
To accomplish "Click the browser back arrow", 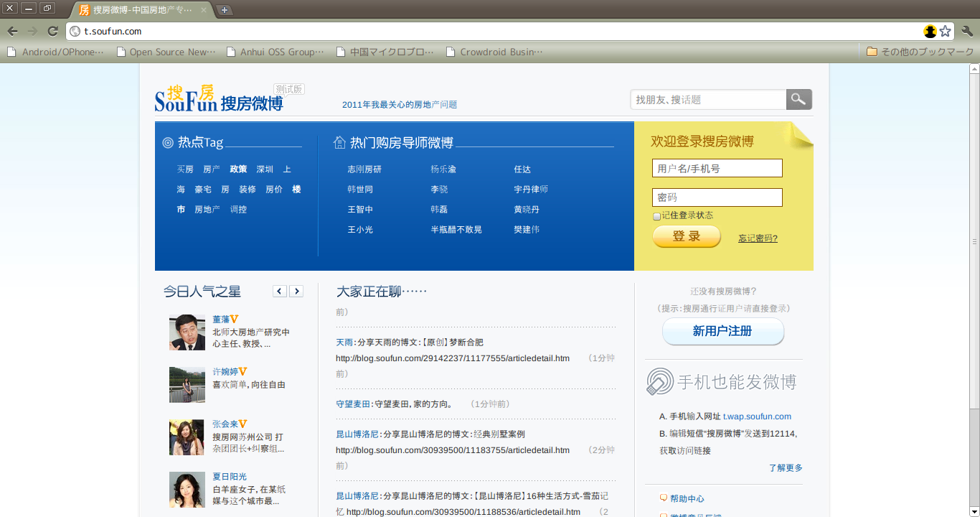I will 12,31.
